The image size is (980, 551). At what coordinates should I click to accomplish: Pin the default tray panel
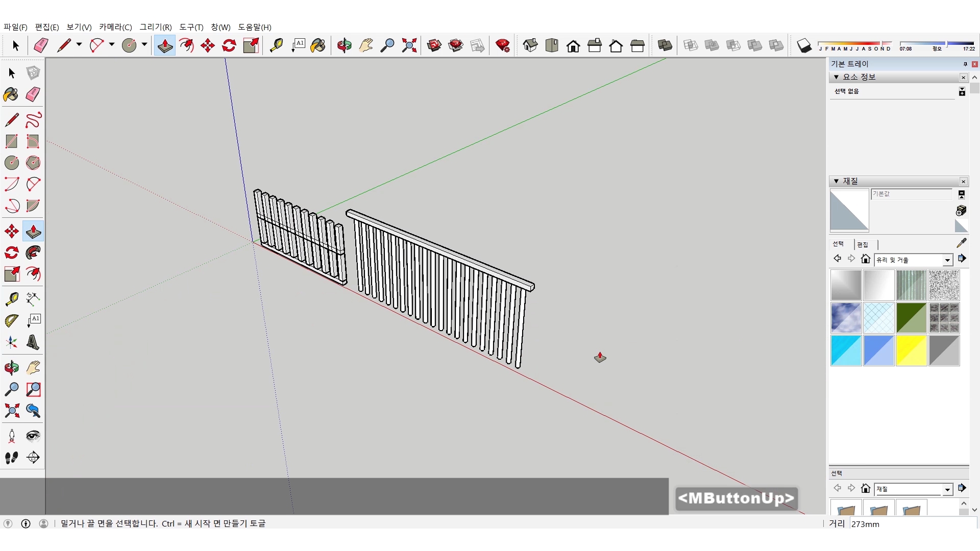[965, 64]
